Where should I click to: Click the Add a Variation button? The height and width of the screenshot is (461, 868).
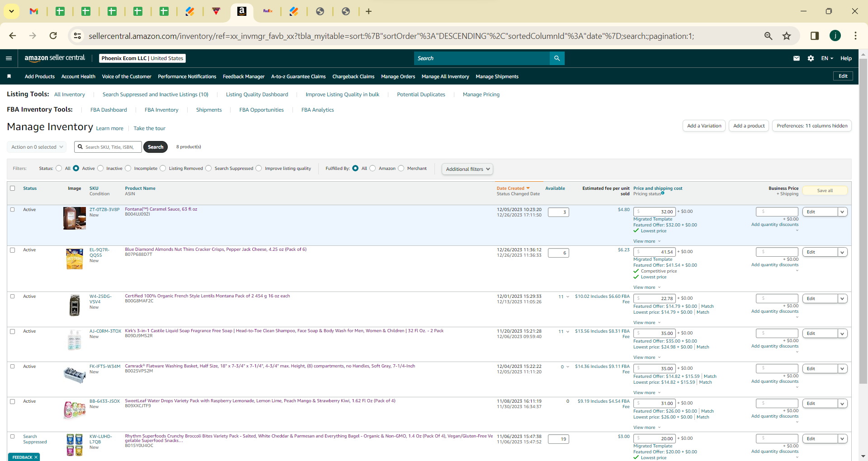(704, 126)
